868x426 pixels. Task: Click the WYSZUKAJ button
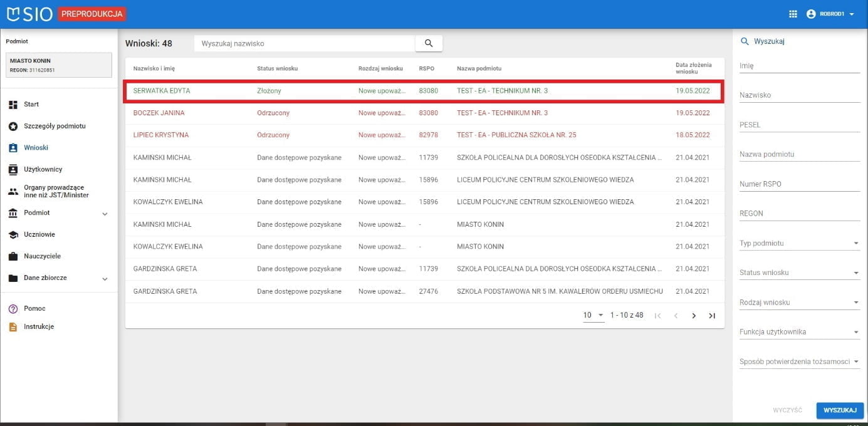click(x=840, y=410)
